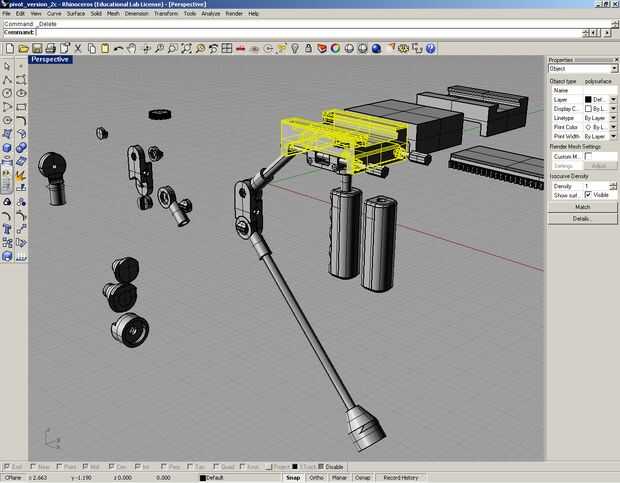Image resolution: width=620 pixels, height=483 pixels.
Task: Toggle the Point osnap checkbox
Action: 59,467
